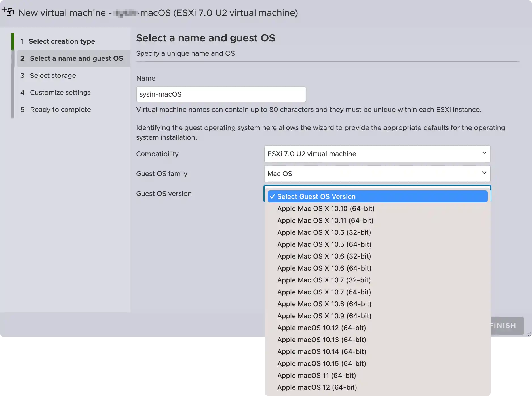Click the 'Specify a unique name and OS' subtitle

coord(185,53)
